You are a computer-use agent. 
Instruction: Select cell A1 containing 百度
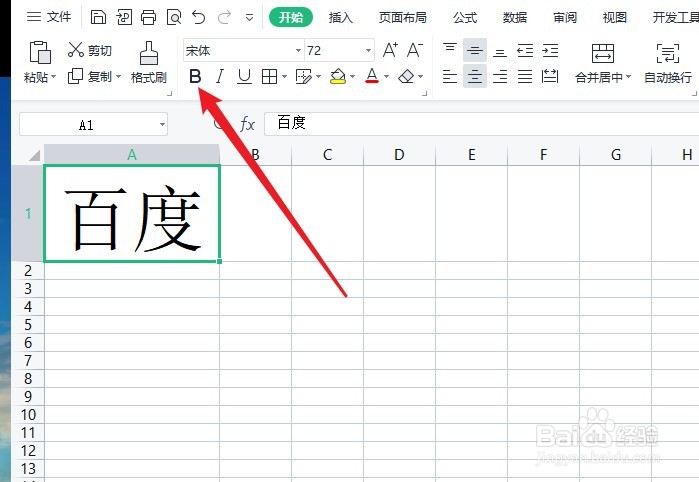pos(132,213)
